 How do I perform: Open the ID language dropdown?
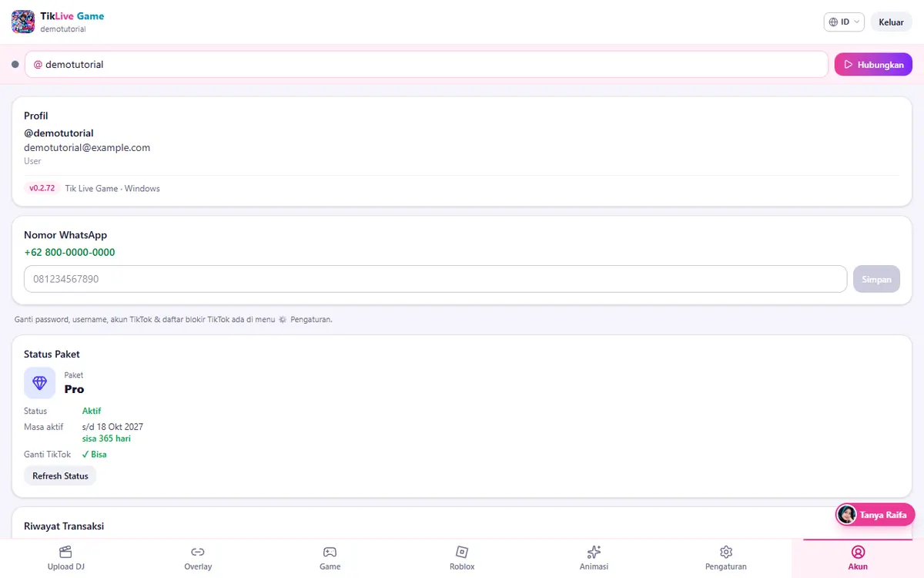tap(844, 22)
